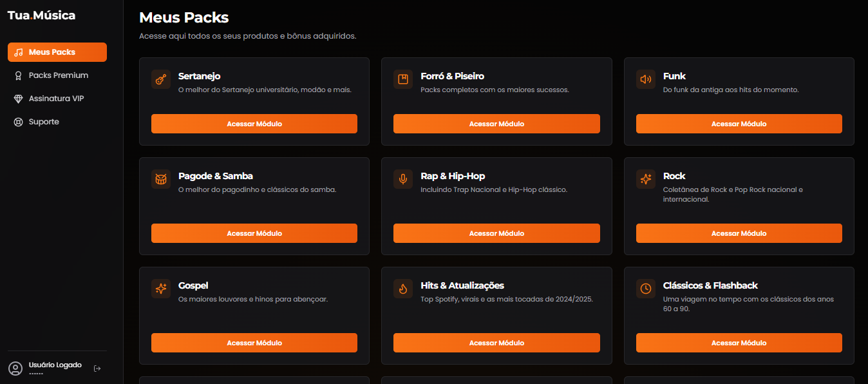The width and height of the screenshot is (868, 384).
Task: Click the guitar icon on the Sertanejo card
Action: click(x=160, y=80)
